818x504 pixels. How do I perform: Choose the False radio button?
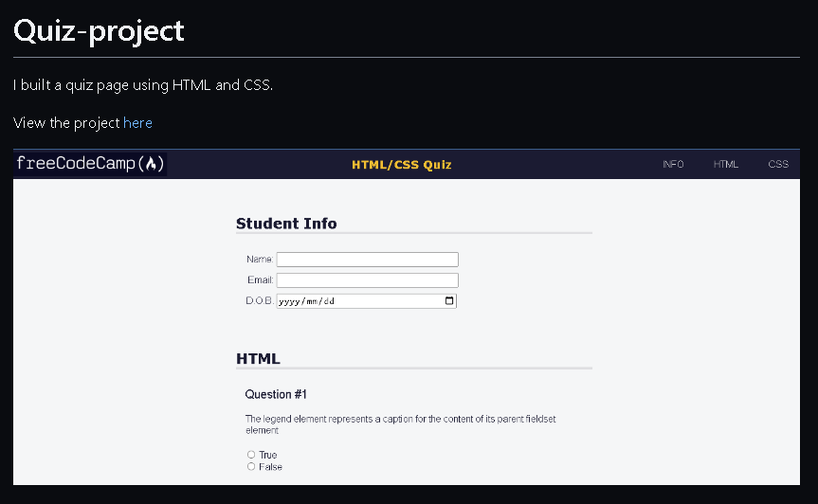click(251, 466)
